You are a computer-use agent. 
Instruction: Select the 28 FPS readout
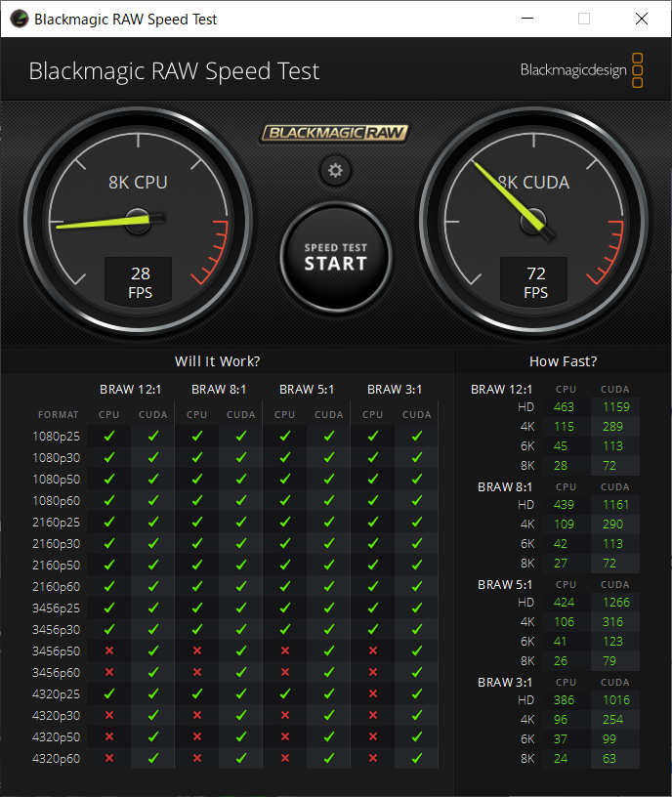point(139,282)
